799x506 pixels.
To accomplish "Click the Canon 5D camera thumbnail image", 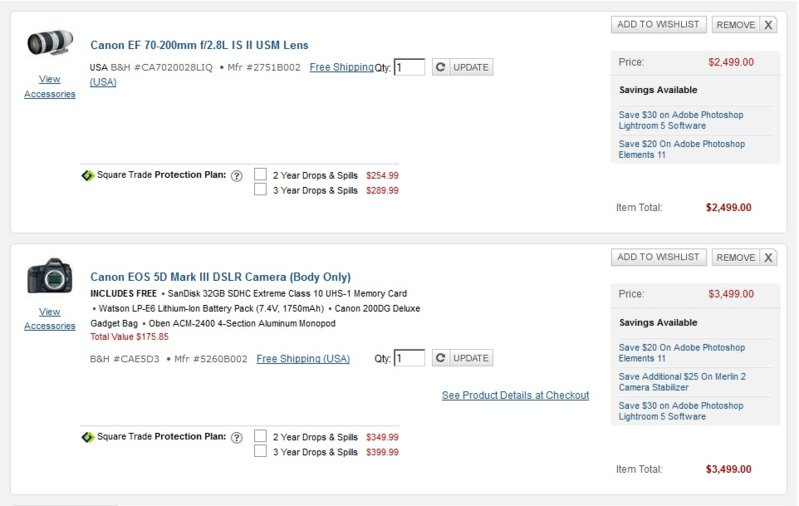I will pyautogui.click(x=50, y=276).
